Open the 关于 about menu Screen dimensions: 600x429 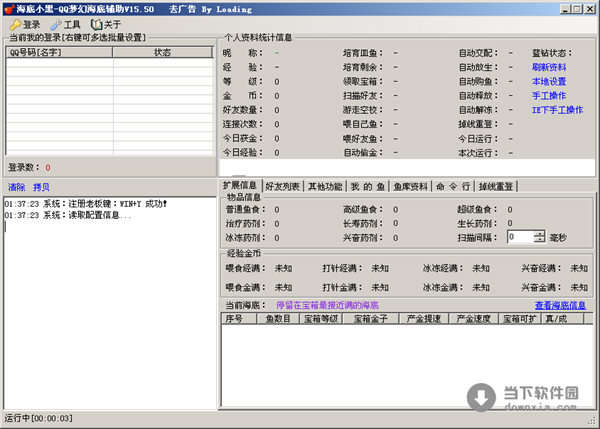pyautogui.click(x=105, y=24)
